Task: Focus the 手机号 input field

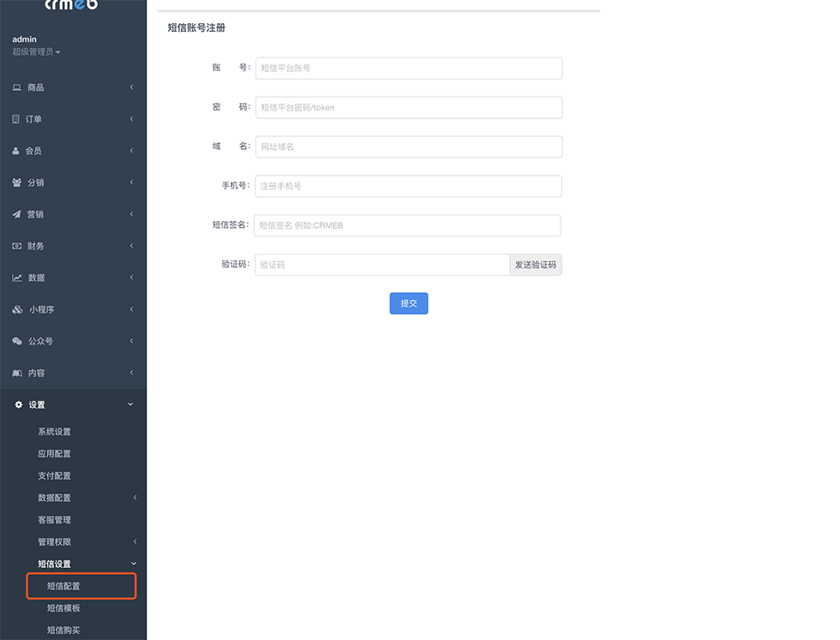Action: [x=408, y=186]
